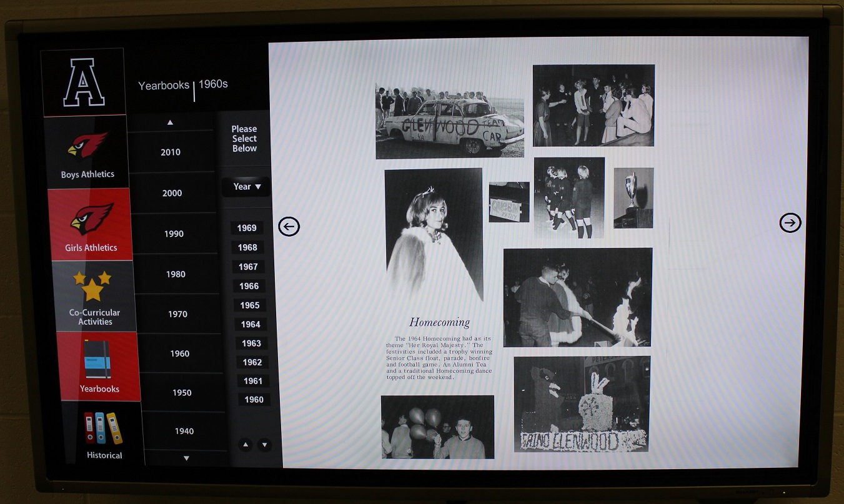The image size is (844, 504).
Task: Select the 1970 decade
Action: [177, 314]
